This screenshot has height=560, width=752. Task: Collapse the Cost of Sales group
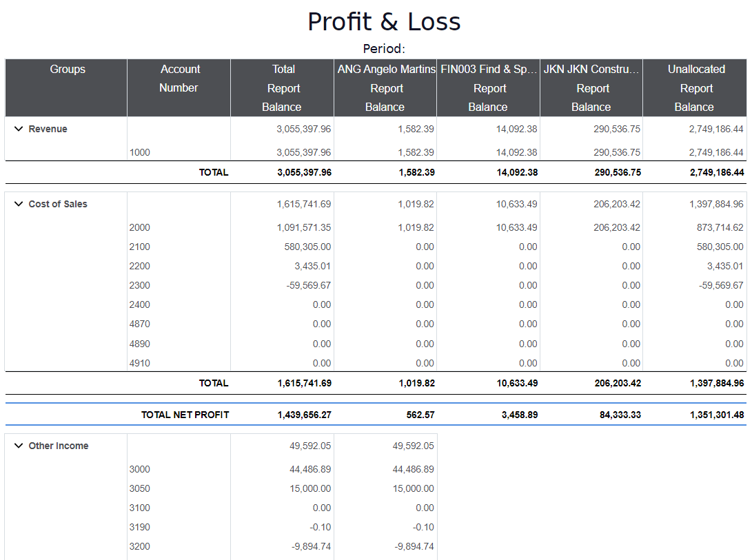click(19, 204)
